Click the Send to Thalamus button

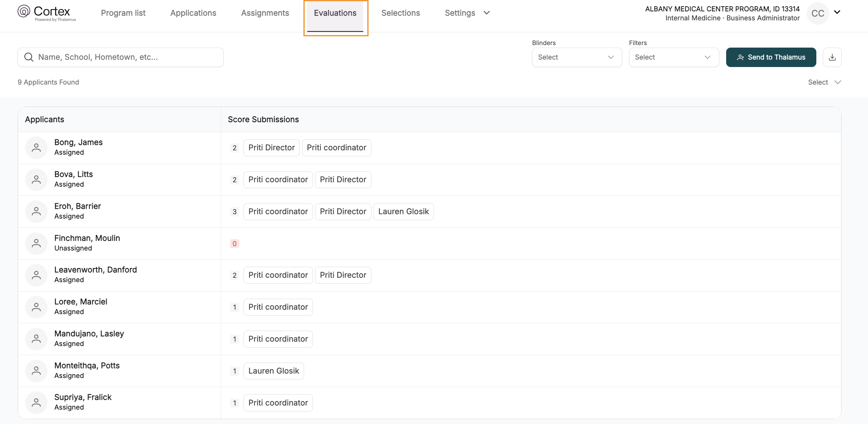(x=771, y=57)
